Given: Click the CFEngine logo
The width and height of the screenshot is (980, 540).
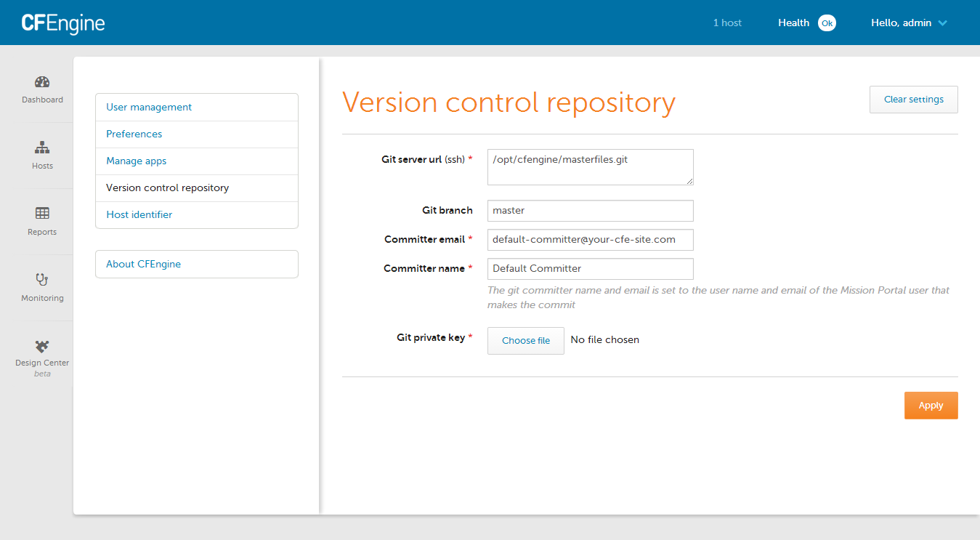Looking at the screenshot, I should click(63, 23).
